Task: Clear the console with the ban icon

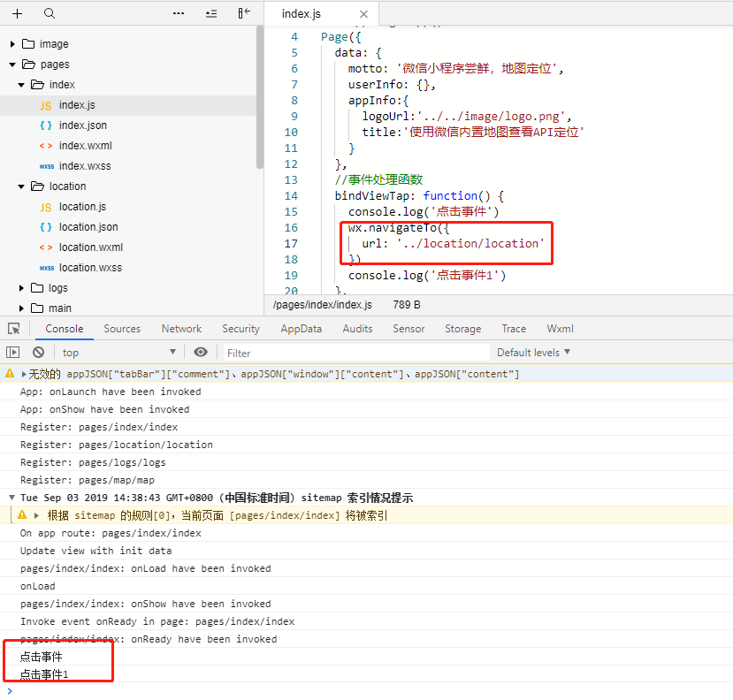Action: pyautogui.click(x=38, y=353)
